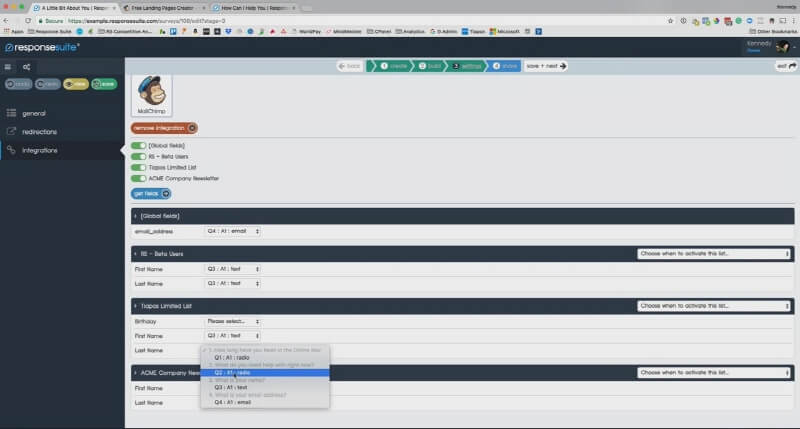Image resolution: width=800 pixels, height=429 pixels.
Task: Open the Birthday Please select dropdown
Action: point(233,321)
